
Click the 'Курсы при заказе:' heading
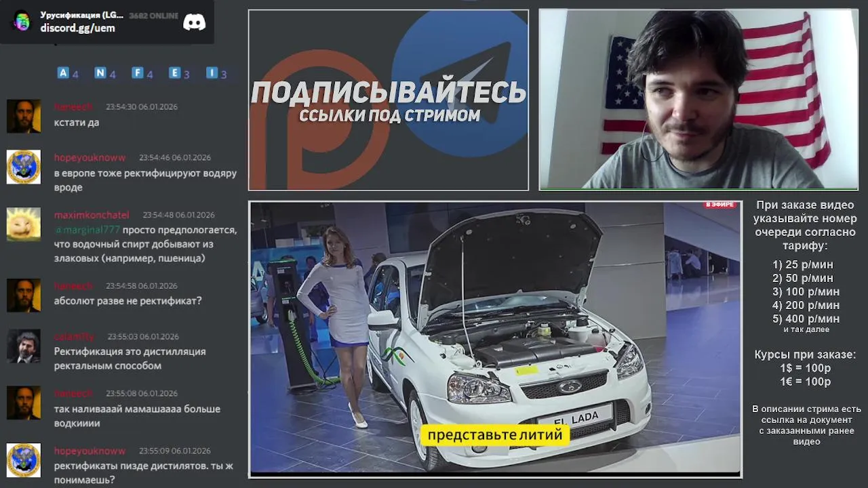pos(806,354)
